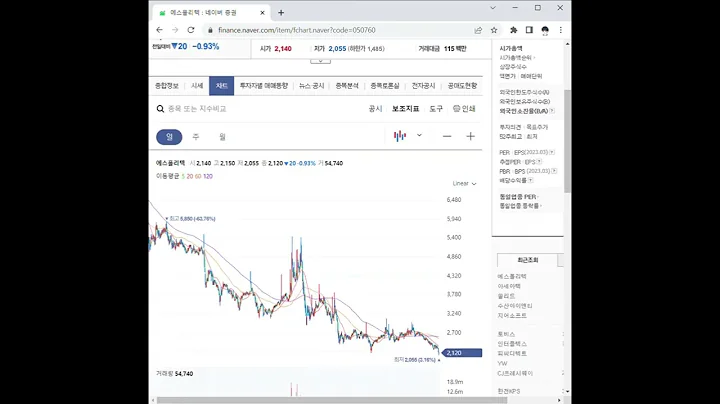The image size is (720, 404).
Task: Select the 차트 tab
Action: [x=221, y=86]
